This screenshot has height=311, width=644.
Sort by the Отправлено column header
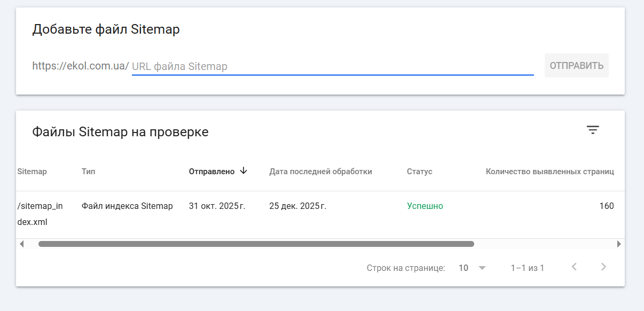click(211, 172)
